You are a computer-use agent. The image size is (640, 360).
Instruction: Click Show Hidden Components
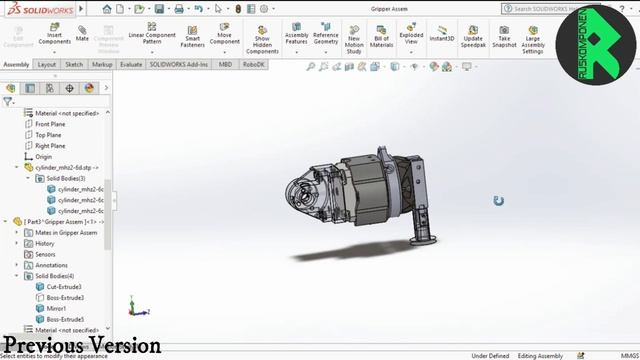pos(262,40)
